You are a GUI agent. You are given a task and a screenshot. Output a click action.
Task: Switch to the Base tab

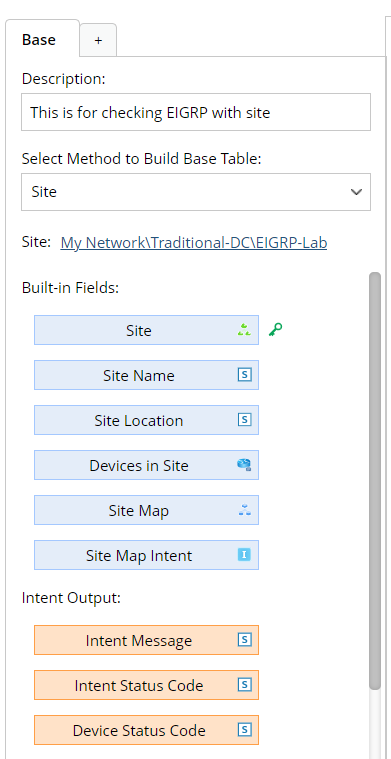pyautogui.click(x=39, y=40)
